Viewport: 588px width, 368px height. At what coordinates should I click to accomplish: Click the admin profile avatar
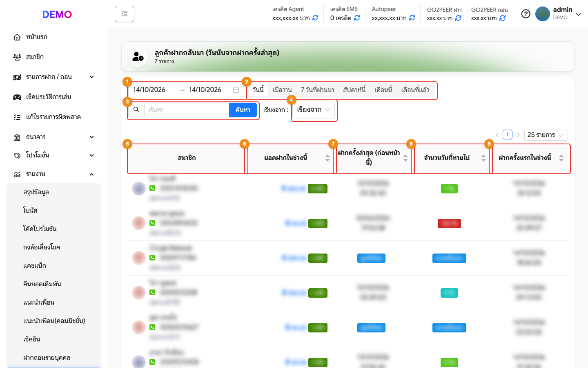(543, 14)
